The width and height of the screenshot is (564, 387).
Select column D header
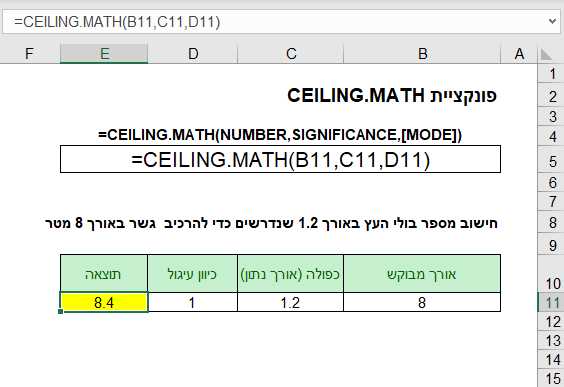coord(193,54)
